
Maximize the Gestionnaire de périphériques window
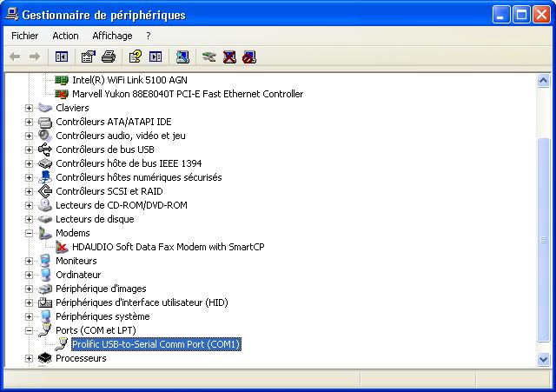[x=521, y=15]
